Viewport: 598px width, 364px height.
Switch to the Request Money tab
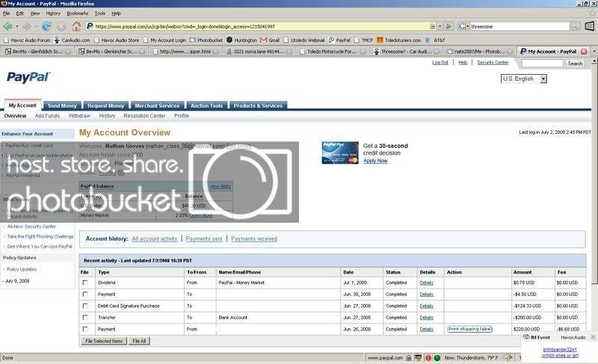[105, 105]
